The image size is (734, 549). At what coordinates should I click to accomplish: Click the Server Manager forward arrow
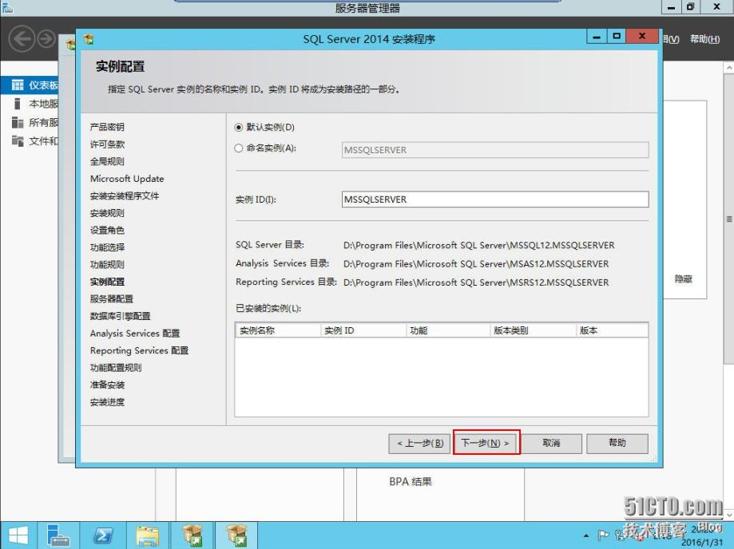(x=46, y=39)
